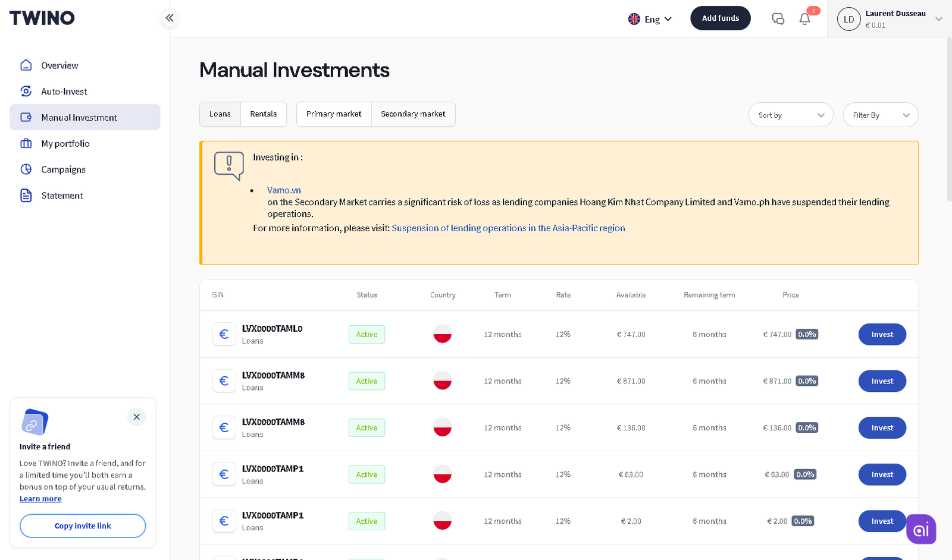Open the Vamo.vn link in the warning
The width and height of the screenshot is (952, 560).
click(x=284, y=190)
